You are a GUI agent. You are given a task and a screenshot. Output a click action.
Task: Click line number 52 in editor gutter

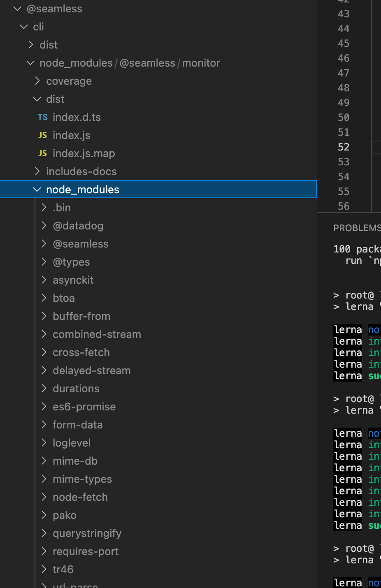[x=344, y=147]
